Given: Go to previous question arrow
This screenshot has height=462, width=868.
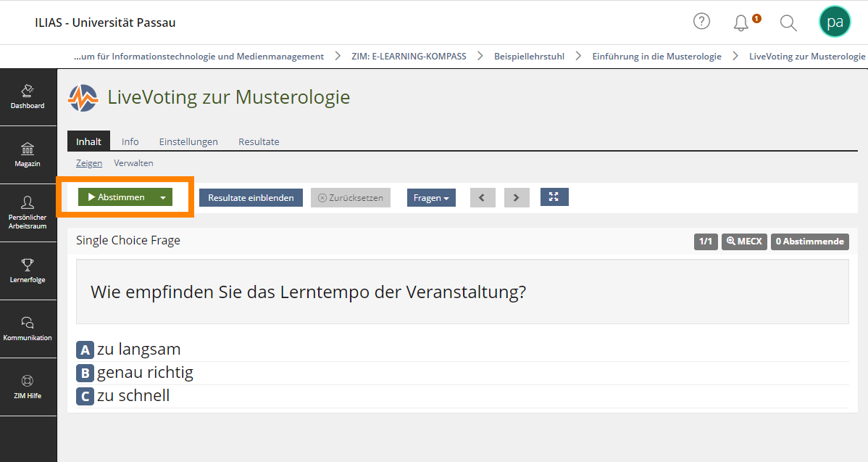Looking at the screenshot, I should [482, 198].
